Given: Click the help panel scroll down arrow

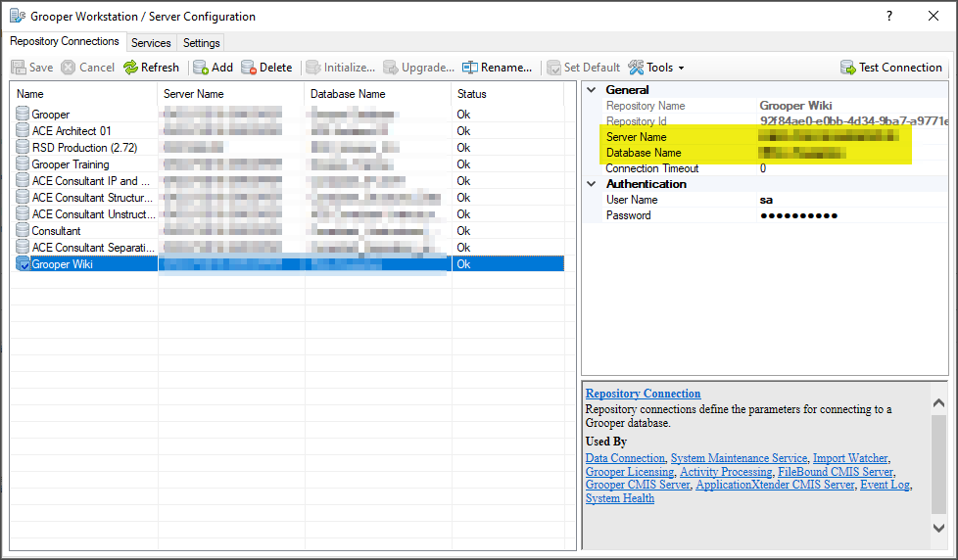Looking at the screenshot, I should pyautogui.click(x=939, y=528).
